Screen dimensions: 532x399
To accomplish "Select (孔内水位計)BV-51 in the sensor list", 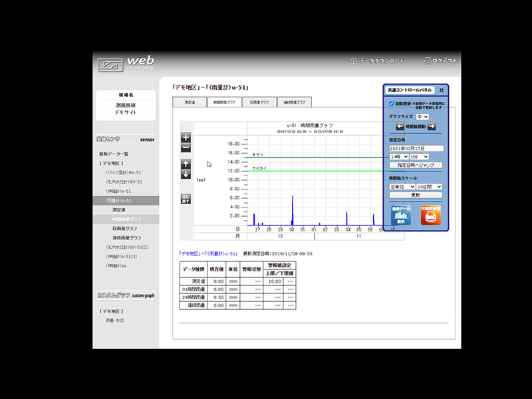I will click(124, 182).
